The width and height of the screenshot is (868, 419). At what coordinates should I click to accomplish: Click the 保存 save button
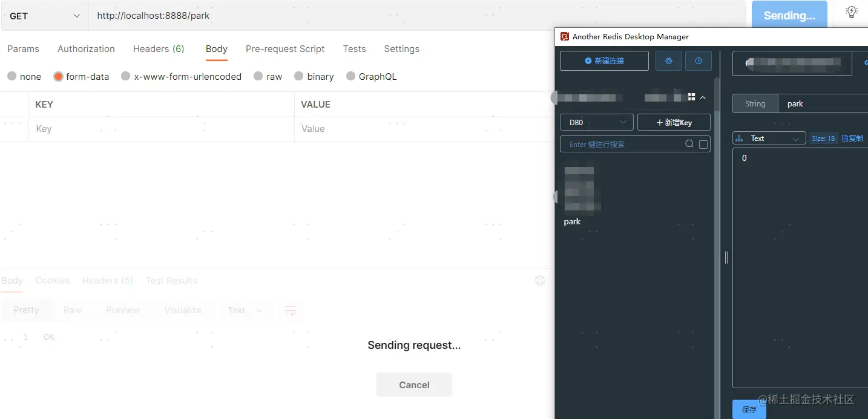pyautogui.click(x=749, y=409)
